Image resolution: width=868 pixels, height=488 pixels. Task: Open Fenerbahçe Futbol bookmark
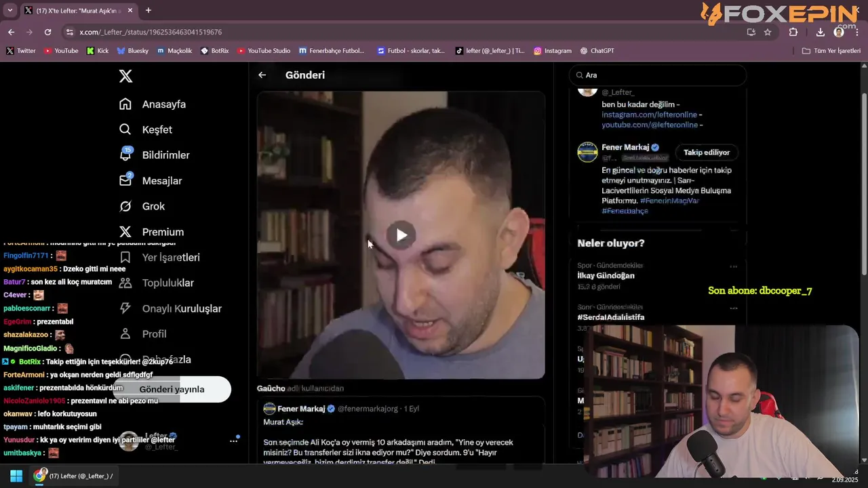coord(332,51)
